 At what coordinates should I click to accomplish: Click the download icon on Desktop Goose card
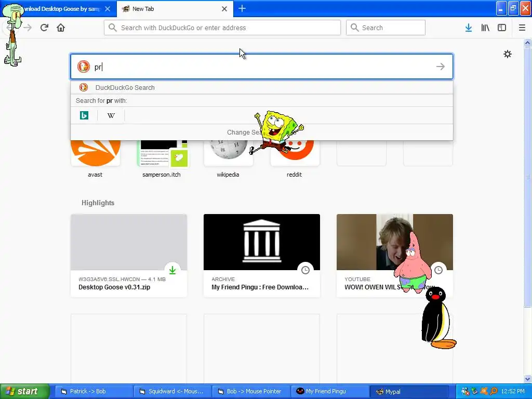click(x=172, y=270)
